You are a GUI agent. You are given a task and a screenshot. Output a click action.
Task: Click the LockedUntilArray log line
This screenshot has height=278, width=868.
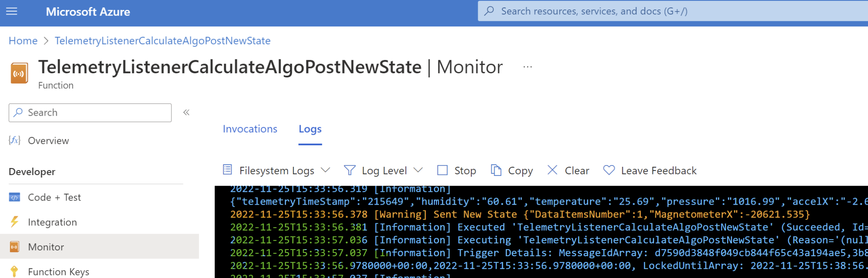(549, 266)
